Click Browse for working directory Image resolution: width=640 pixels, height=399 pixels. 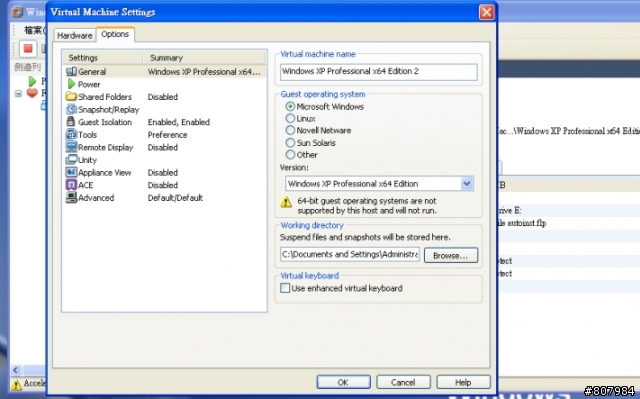451,255
